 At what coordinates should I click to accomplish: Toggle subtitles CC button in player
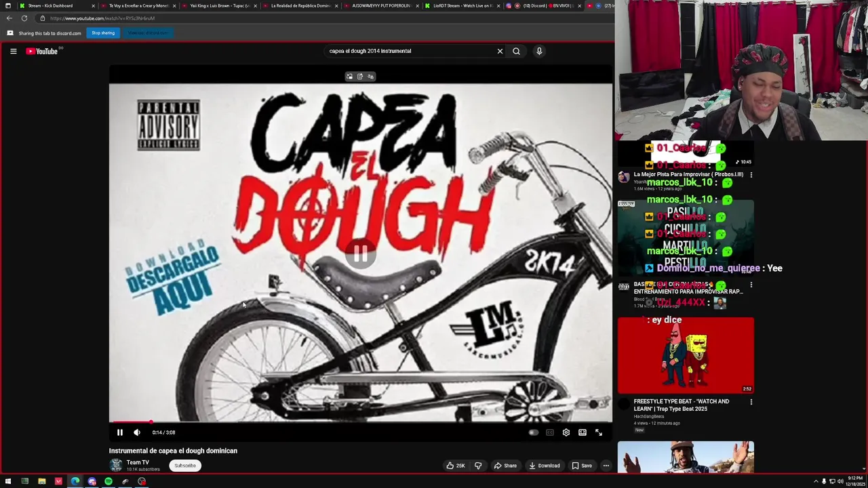point(550,432)
